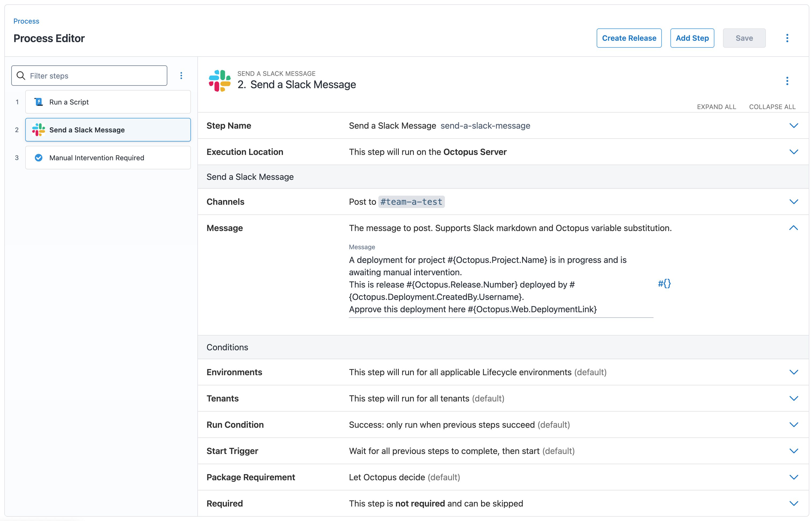Focus the Filter steps input
The image size is (812, 521).
point(89,76)
